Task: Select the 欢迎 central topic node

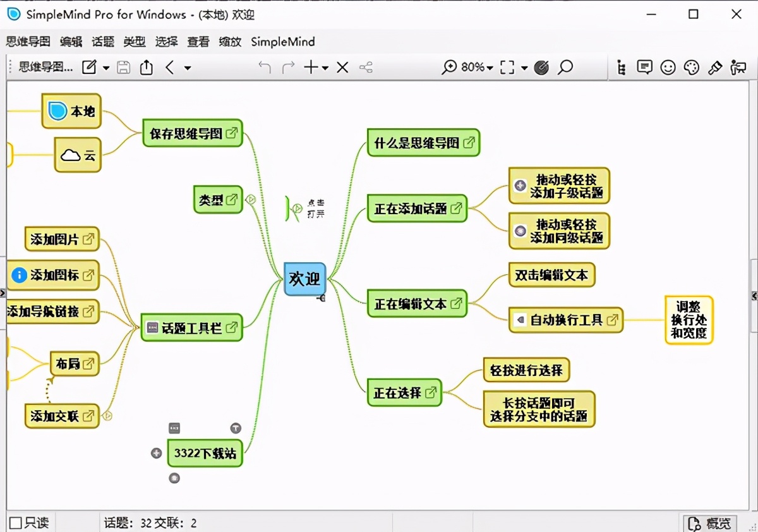Action: (x=304, y=278)
